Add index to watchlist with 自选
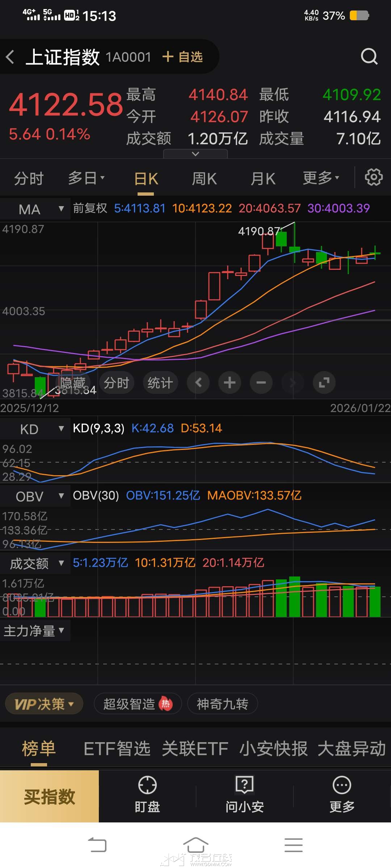Screen dimensions: 391x868 [x=183, y=57]
